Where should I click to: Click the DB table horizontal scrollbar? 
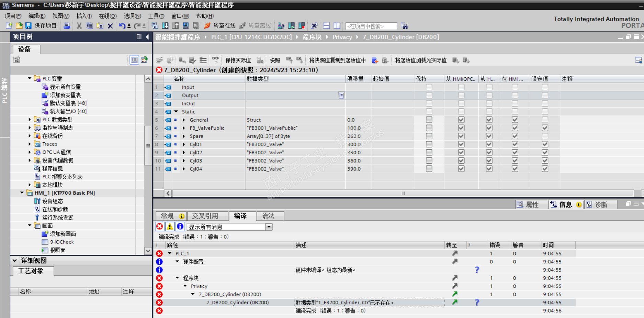(x=403, y=193)
